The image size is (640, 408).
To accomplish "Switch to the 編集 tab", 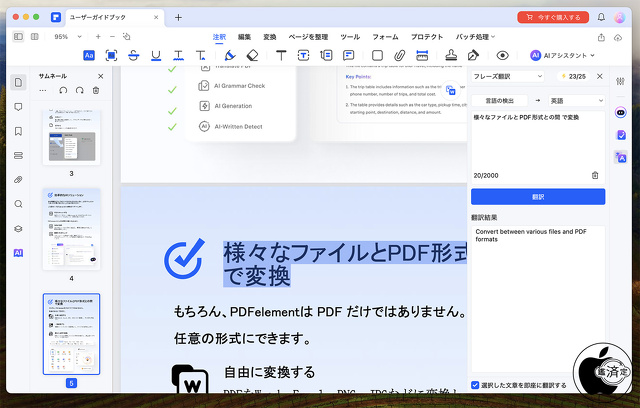I will coord(244,37).
